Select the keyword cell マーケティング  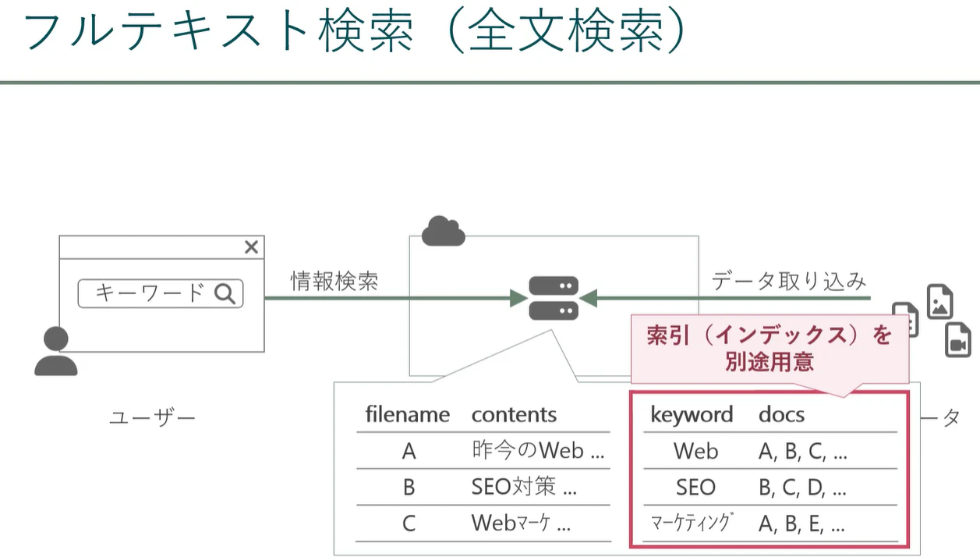click(x=693, y=523)
